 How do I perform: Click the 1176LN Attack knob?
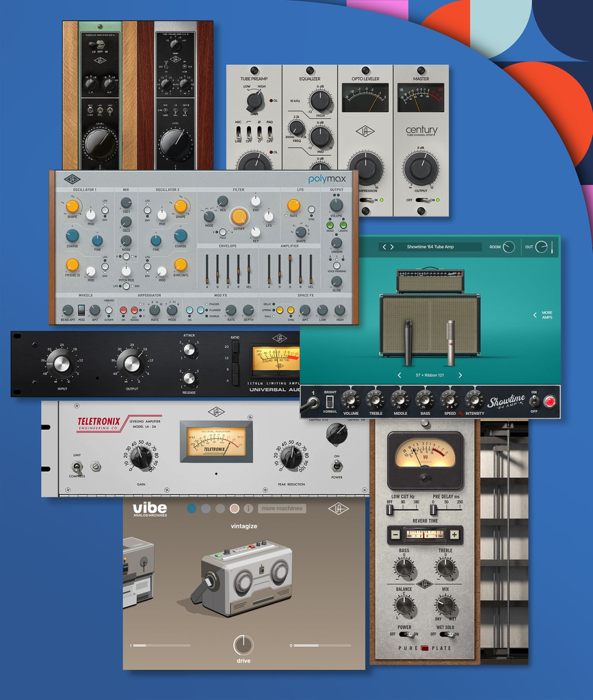click(x=189, y=349)
